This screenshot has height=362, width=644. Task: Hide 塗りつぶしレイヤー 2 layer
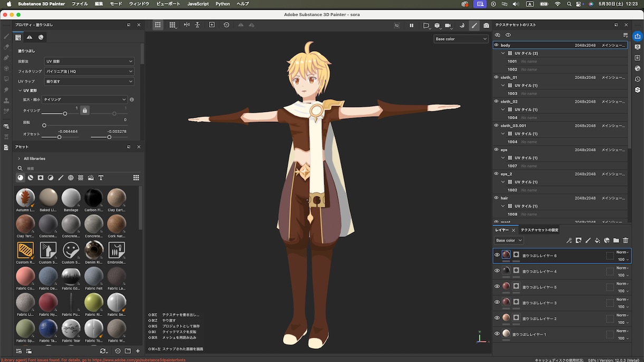(x=497, y=318)
